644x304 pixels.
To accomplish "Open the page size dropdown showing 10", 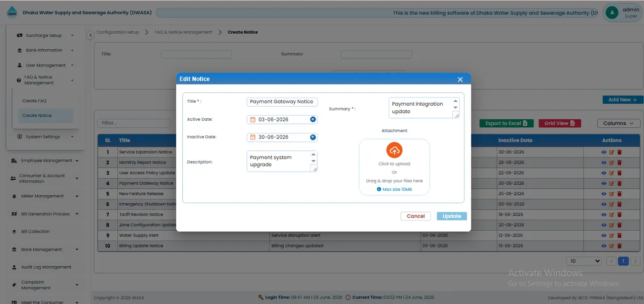I will 584,261.
